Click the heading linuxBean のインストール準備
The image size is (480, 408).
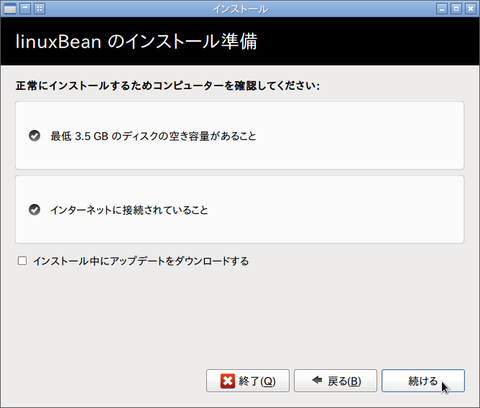[x=136, y=42]
